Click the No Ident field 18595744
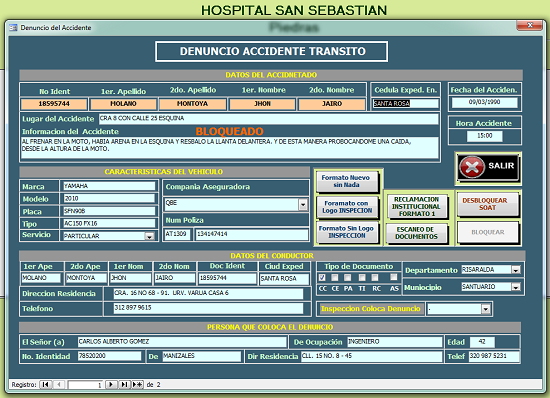Screen dimensions: 550x398 54,104
